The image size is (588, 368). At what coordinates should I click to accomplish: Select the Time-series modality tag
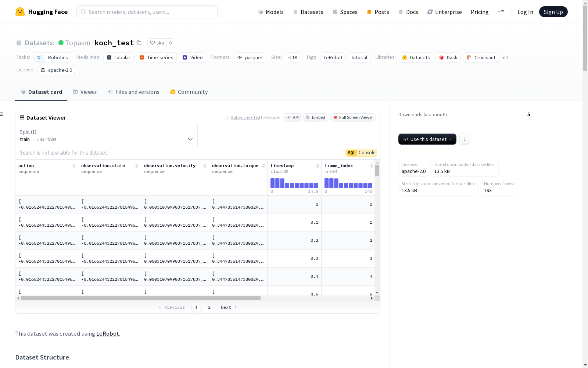pyautogui.click(x=156, y=57)
